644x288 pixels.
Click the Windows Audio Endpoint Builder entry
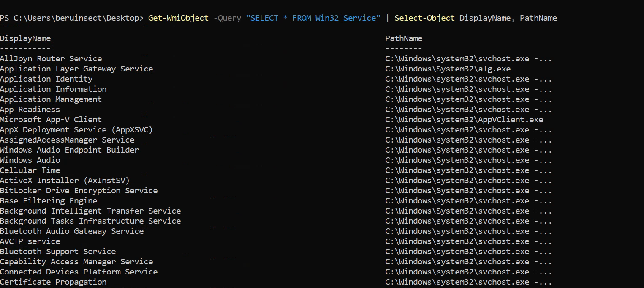pyautogui.click(x=69, y=150)
